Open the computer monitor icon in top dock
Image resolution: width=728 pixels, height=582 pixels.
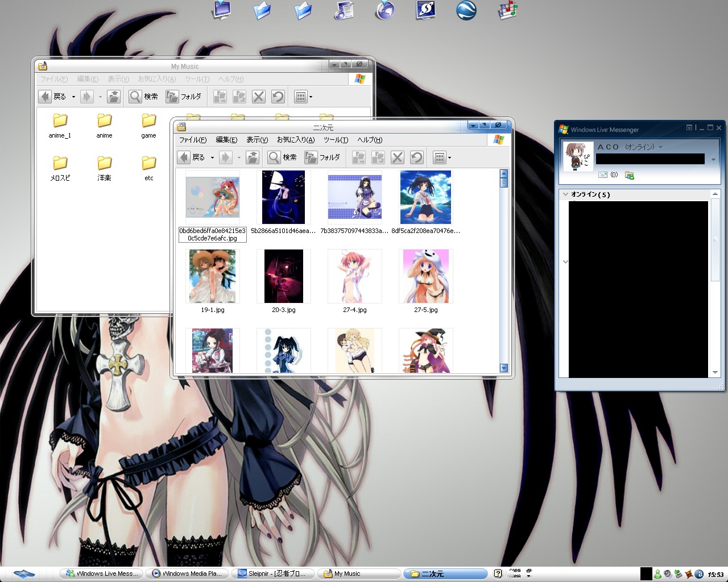point(222,10)
